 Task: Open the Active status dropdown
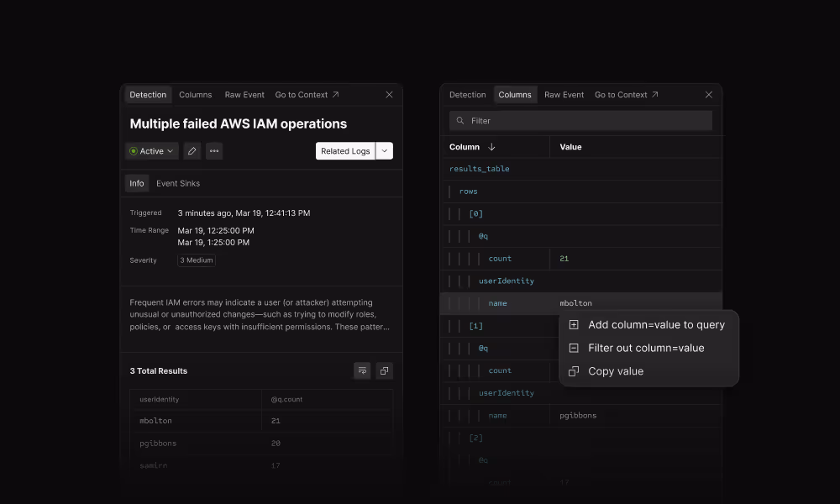[151, 151]
